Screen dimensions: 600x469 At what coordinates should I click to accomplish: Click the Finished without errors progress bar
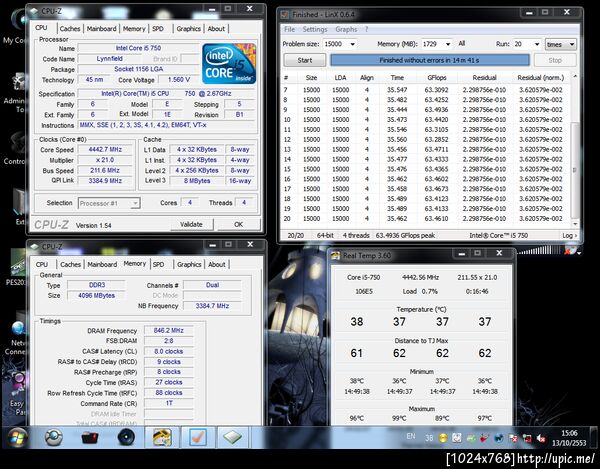pos(429,60)
